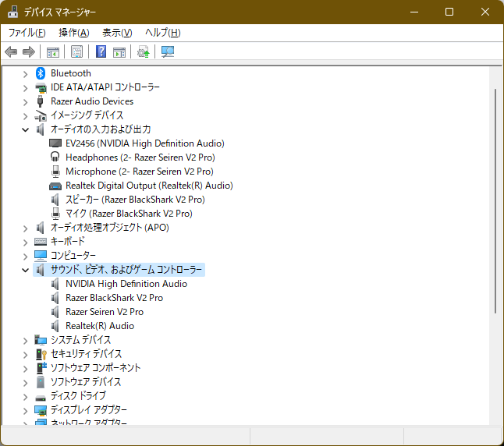
Task: Expand the キーボード node
Action: [26, 242]
